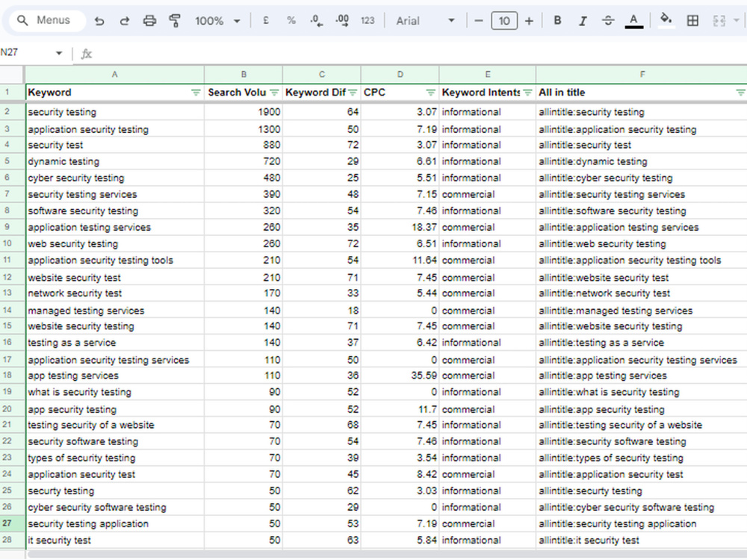The height and width of the screenshot is (560, 747).
Task: Select CPC cell 11.64
Action: (x=400, y=260)
